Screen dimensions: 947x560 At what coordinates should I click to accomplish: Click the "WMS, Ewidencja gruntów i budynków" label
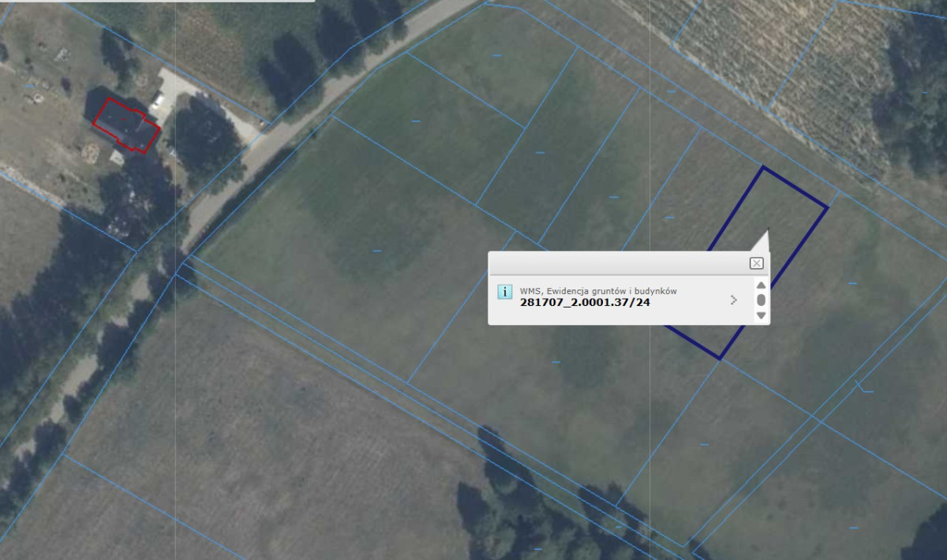click(597, 291)
